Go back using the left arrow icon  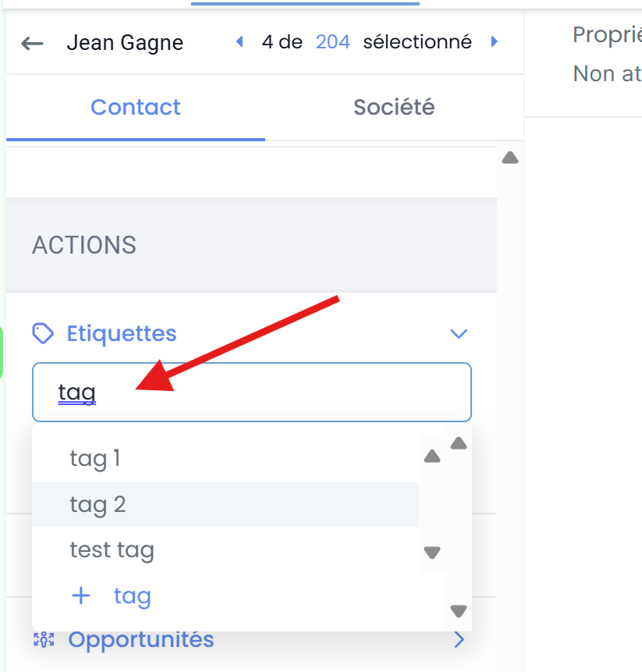[32, 43]
